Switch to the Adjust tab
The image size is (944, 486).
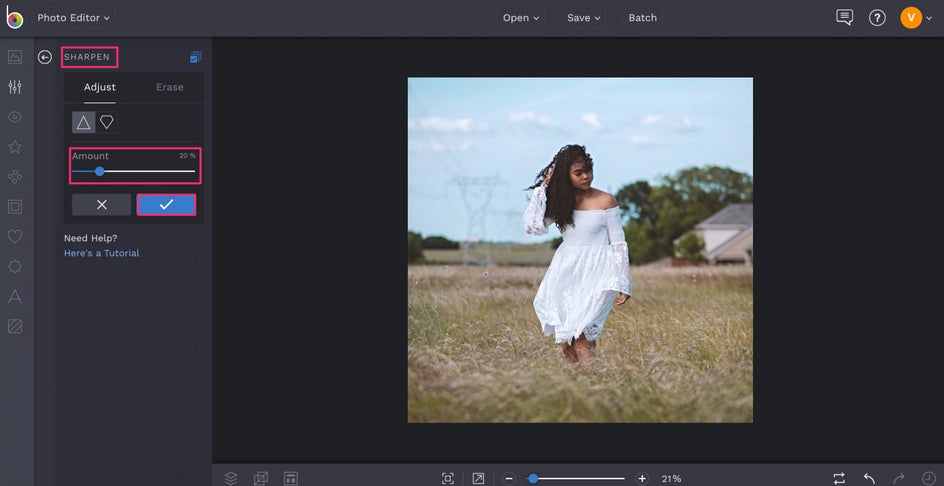(100, 87)
